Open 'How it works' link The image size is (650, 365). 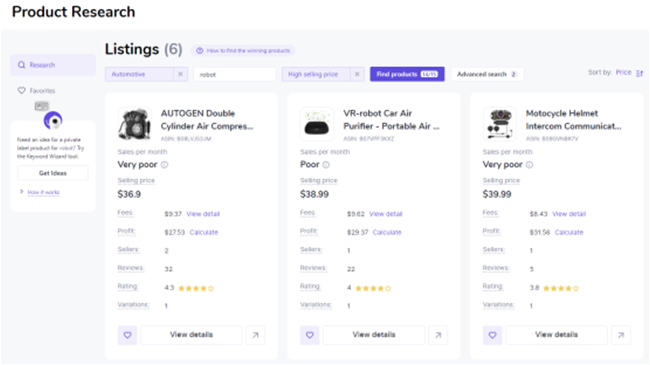[44, 192]
